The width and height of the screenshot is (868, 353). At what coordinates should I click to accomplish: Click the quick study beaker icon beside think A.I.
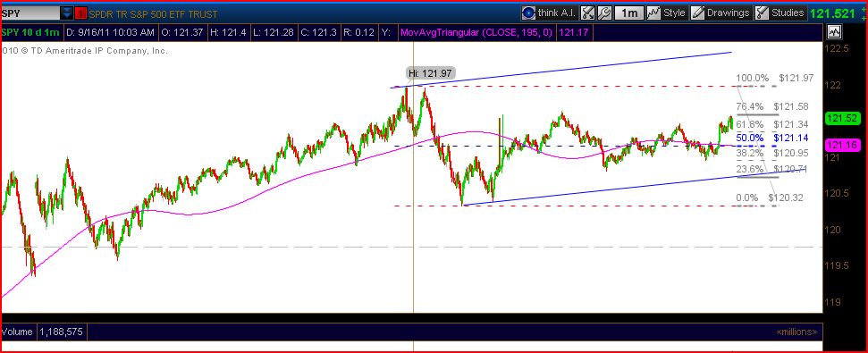point(588,13)
